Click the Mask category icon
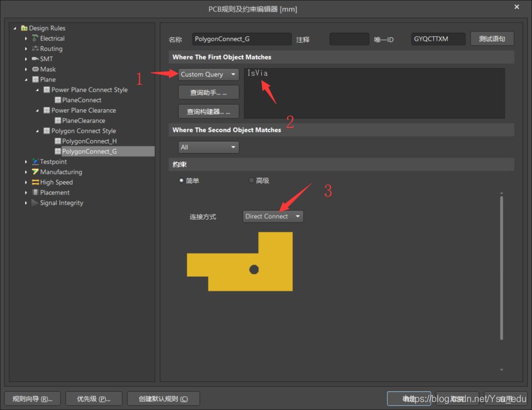This screenshot has height=410, width=532. [35, 69]
